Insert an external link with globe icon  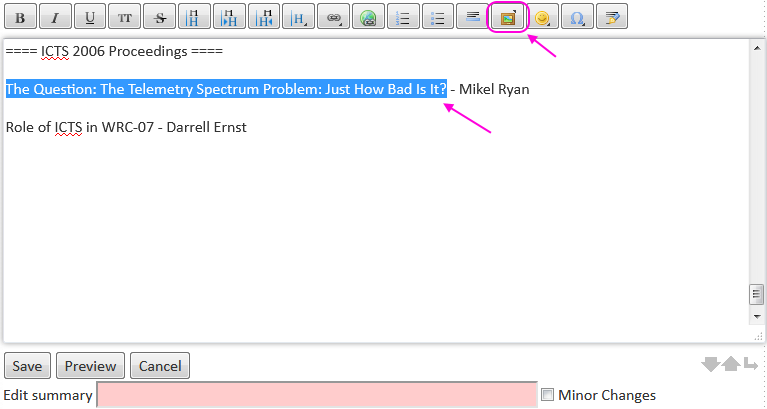point(369,18)
